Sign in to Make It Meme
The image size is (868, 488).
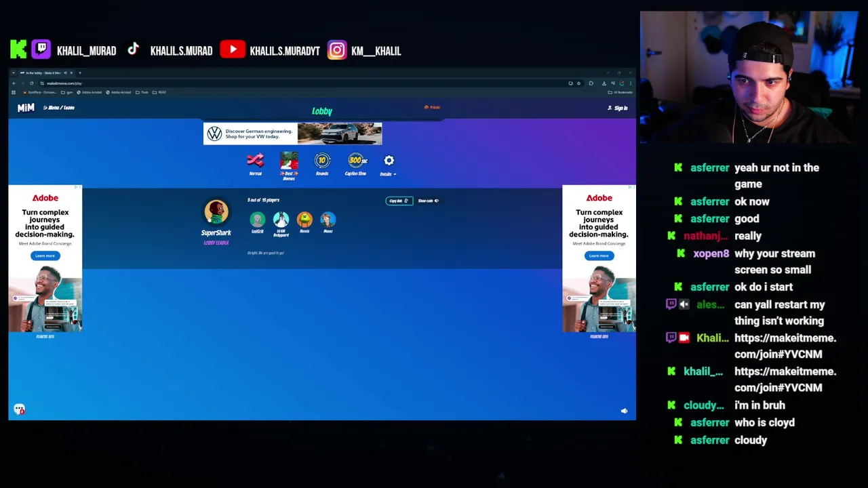click(618, 108)
